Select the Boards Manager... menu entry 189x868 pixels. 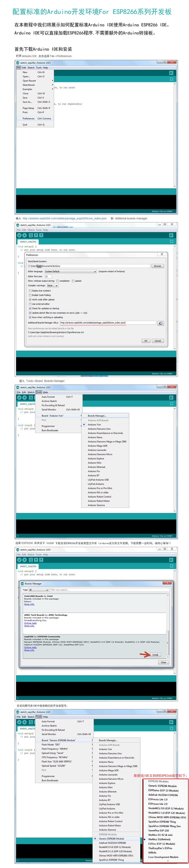tap(105, 416)
